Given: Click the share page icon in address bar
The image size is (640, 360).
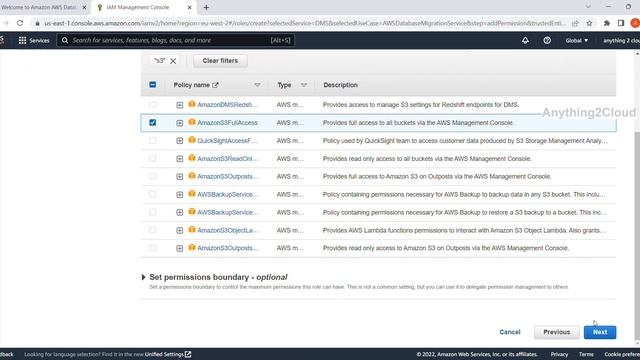Looking at the screenshot, I should click(x=575, y=23).
